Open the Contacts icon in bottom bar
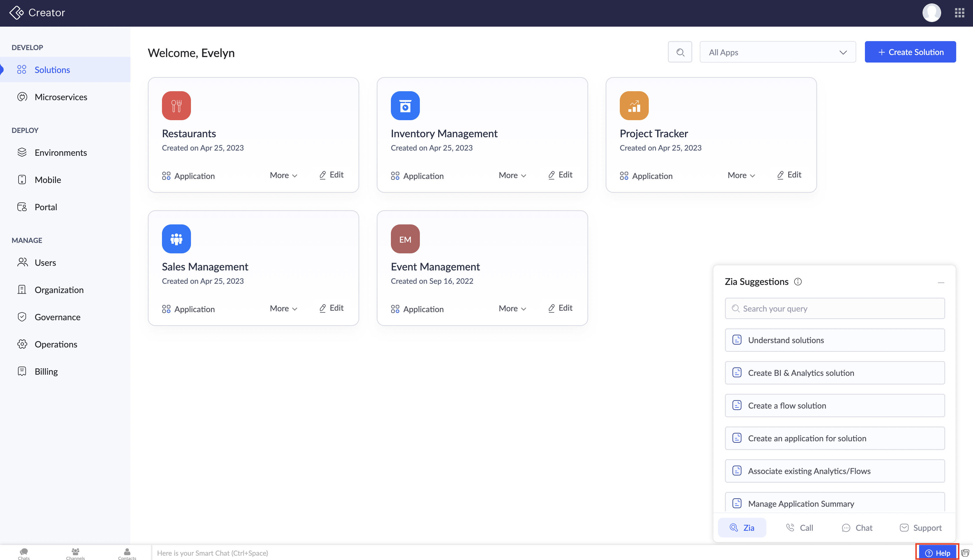This screenshot has height=560, width=973. click(x=127, y=553)
